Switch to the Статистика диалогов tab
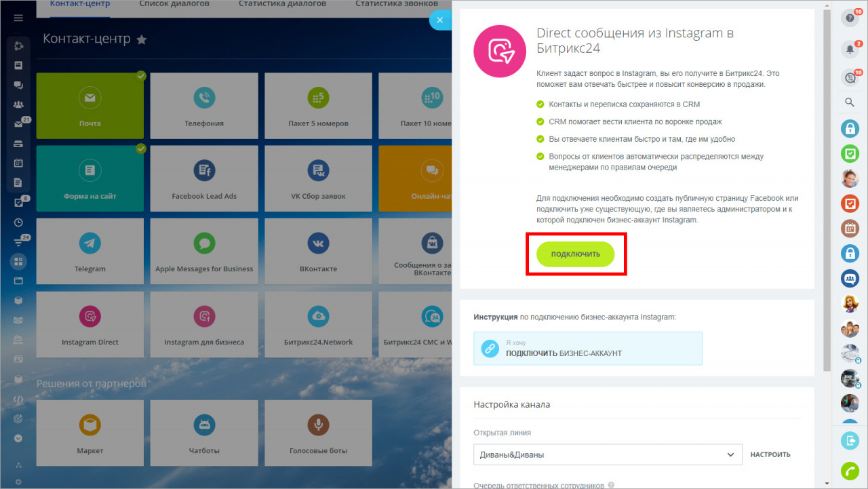Screen dimensions: 868x489 coord(282,4)
